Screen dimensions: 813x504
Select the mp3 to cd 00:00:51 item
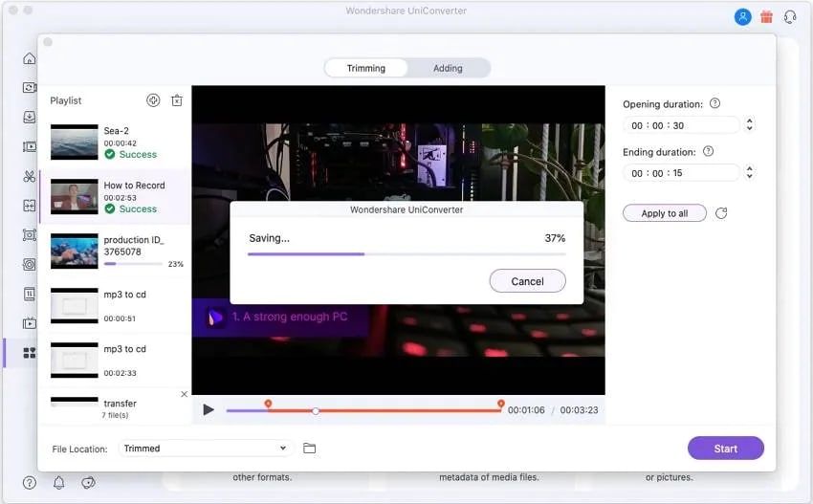[x=115, y=306]
